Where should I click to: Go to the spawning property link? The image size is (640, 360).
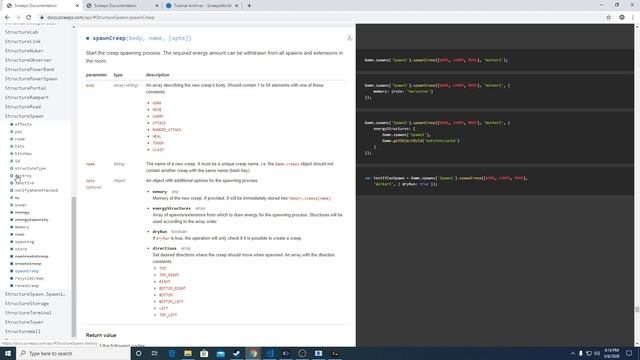24,242
